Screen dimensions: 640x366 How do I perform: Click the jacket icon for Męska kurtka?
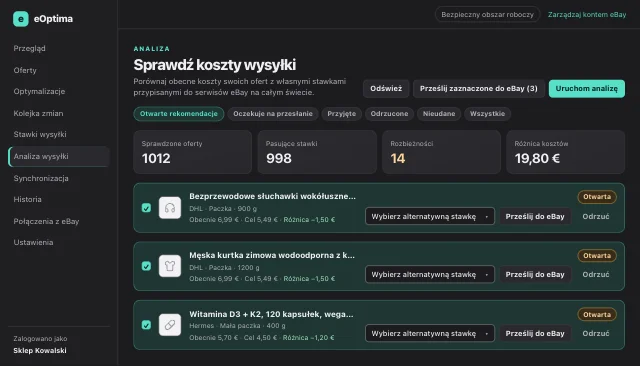point(170,266)
